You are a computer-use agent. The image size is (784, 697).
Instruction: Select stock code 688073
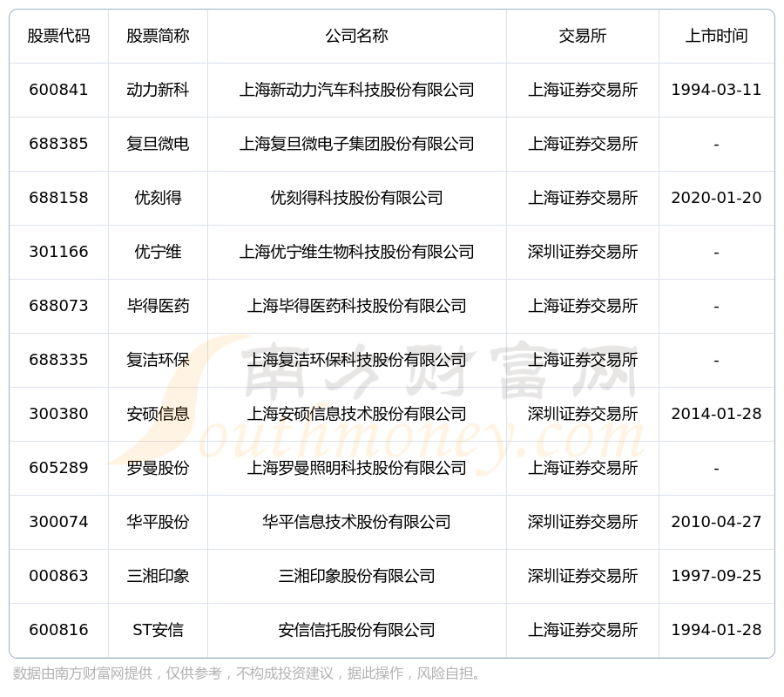pyautogui.click(x=58, y=306)
